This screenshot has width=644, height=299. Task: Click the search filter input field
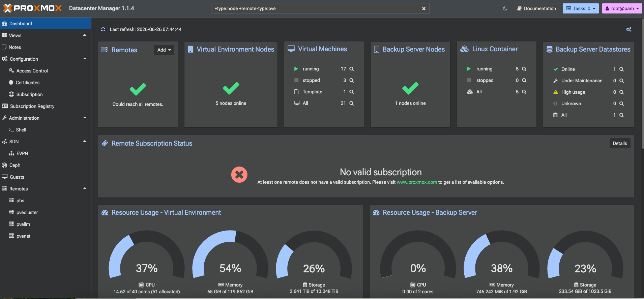[317, 8]
